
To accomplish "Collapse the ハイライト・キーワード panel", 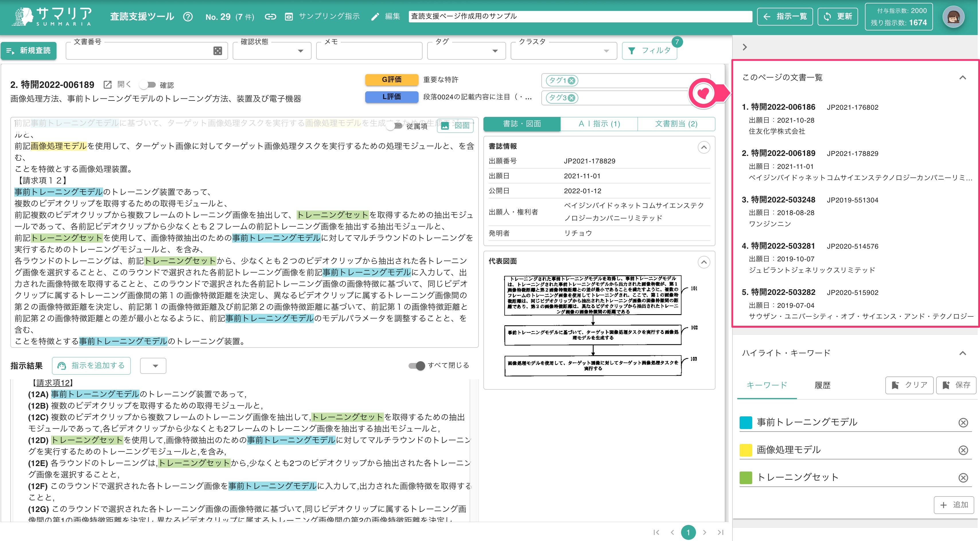I will [x=962, y=353].
